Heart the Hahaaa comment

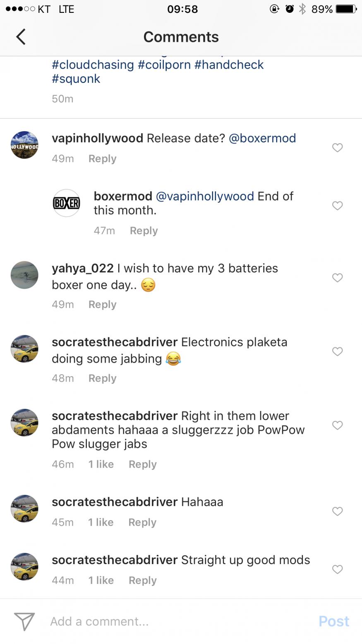(338, 512)
